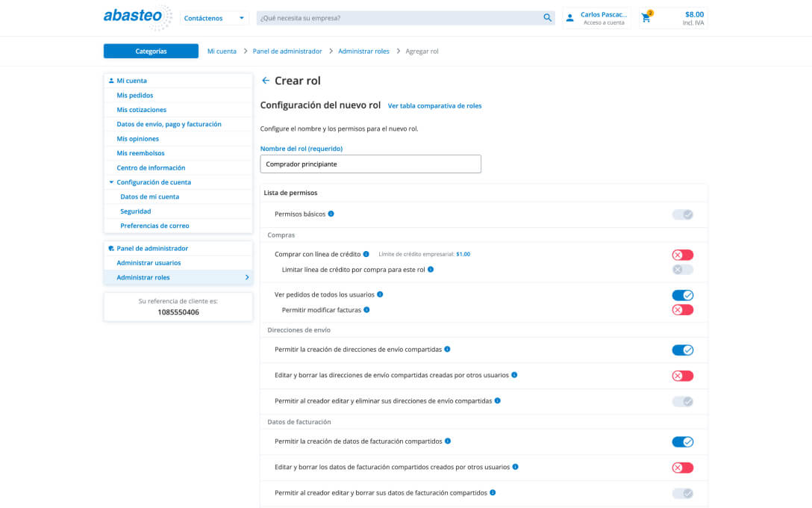The image size is (812, 508).
Task: Turn off creación de datos de facturación compartidos
Action: [x=682, y=442]
